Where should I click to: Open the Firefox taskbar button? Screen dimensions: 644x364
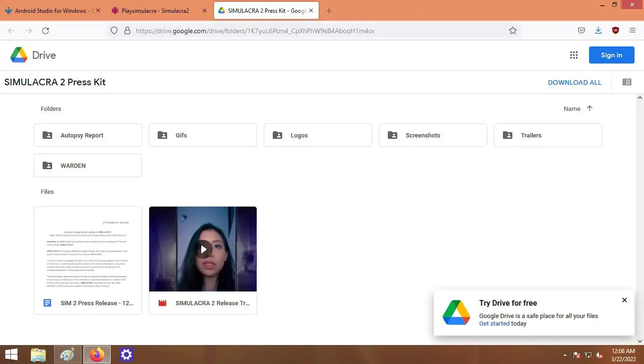(x=97, y=355)
